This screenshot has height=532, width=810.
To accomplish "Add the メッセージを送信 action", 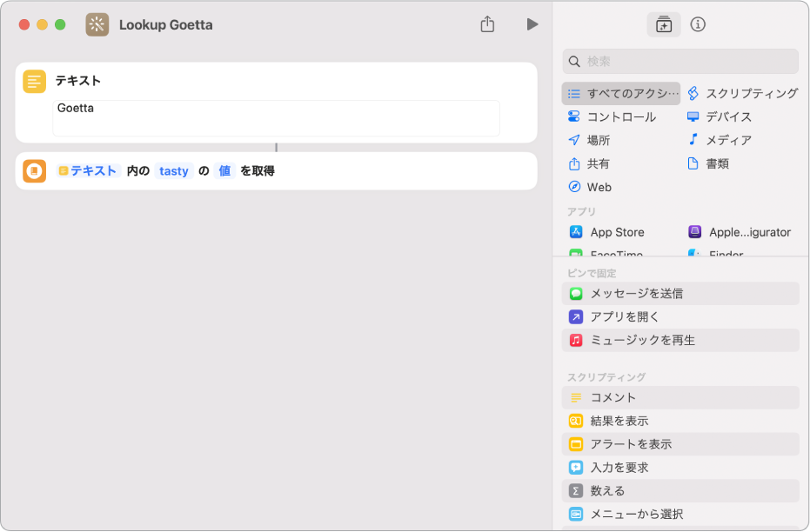I will [680, 294].
